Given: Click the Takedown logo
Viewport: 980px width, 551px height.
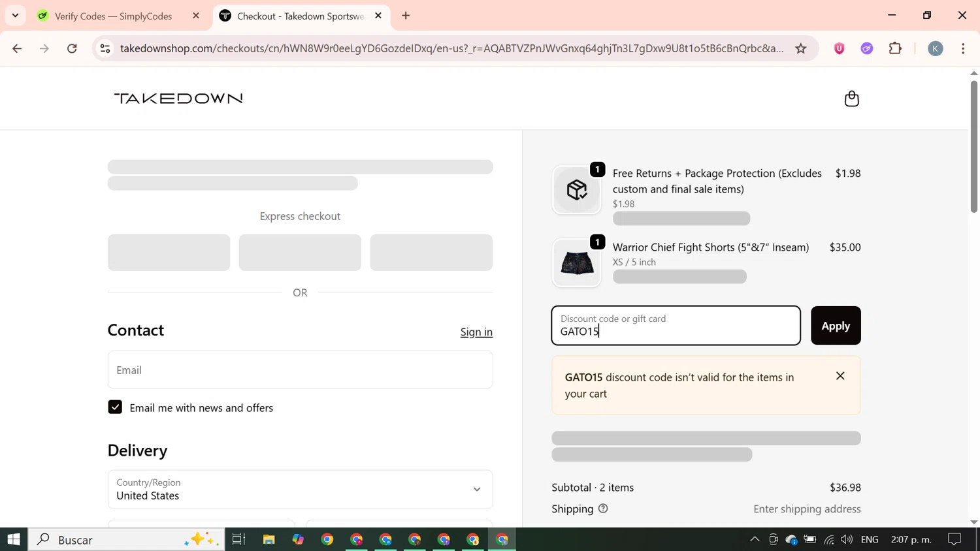Looking at the screenshot, I should coord(178,99).
